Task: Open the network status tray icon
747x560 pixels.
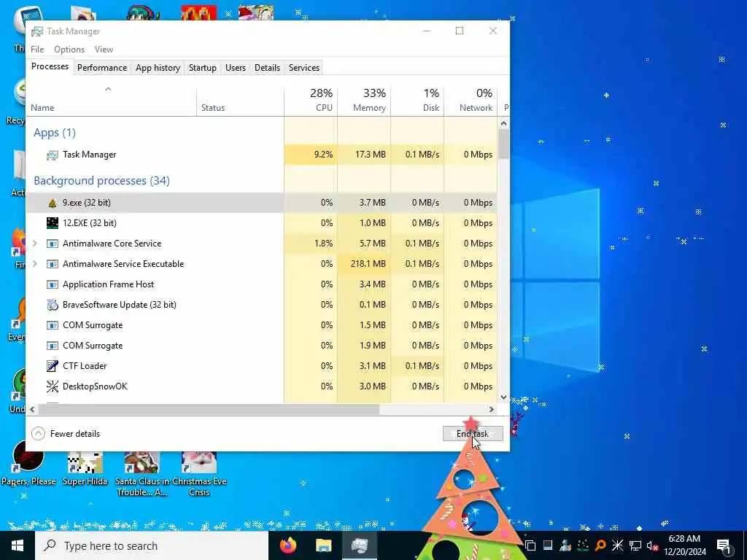Action: [635, 545]
